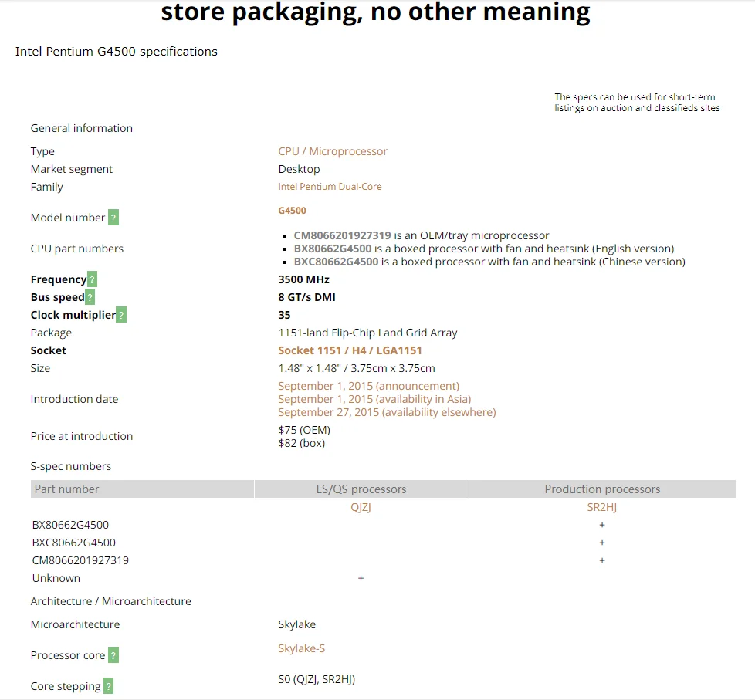Click the S-spec numbers section heading
Image resolution: width=755 pixels, height=700 pixels.
point(71,466)
